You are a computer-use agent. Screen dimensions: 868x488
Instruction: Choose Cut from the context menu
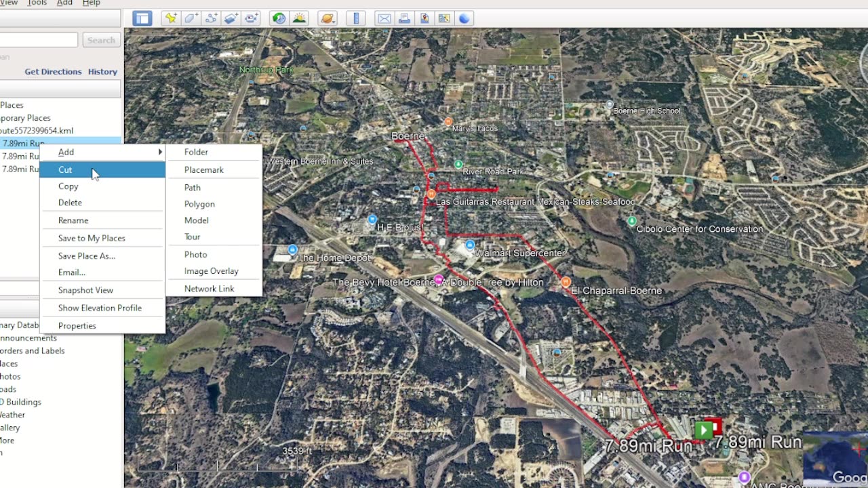102,169
